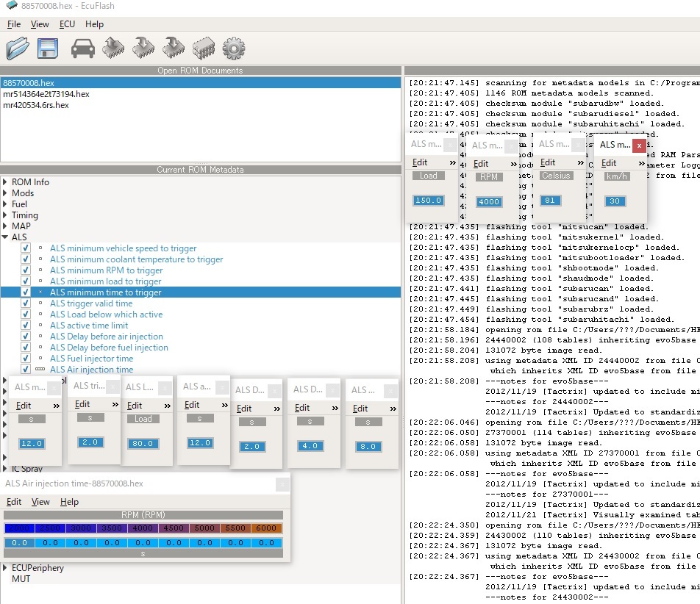Screen dimensions: 700x604
Task: Toggle checkbox for ALS trigger valid time
Action: pyautogui.click(x=26, y=303)
